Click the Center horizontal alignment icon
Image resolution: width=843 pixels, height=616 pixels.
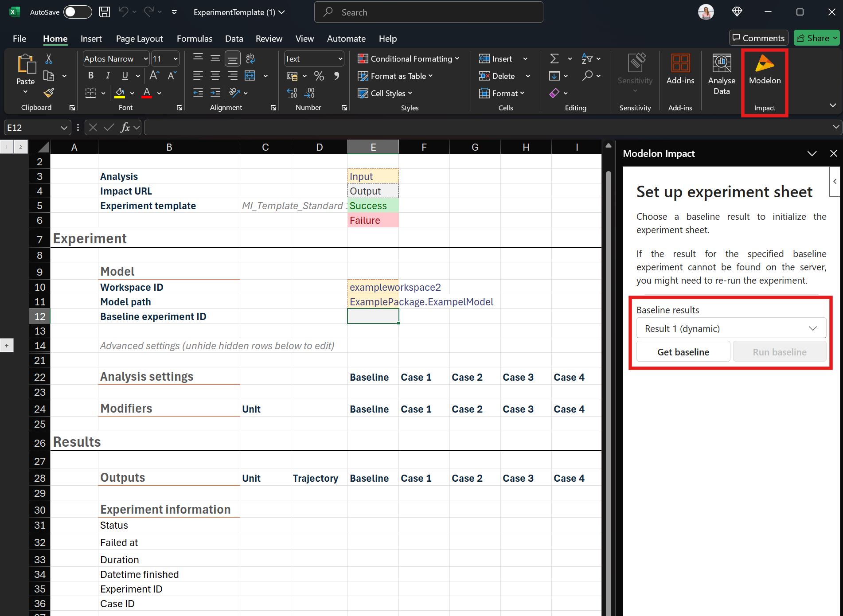point(215,76)
